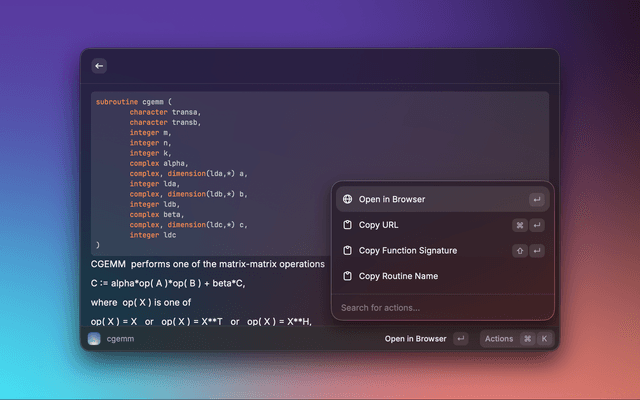Click the clipboard icon for Copy Function Signature

pos(347,251)
